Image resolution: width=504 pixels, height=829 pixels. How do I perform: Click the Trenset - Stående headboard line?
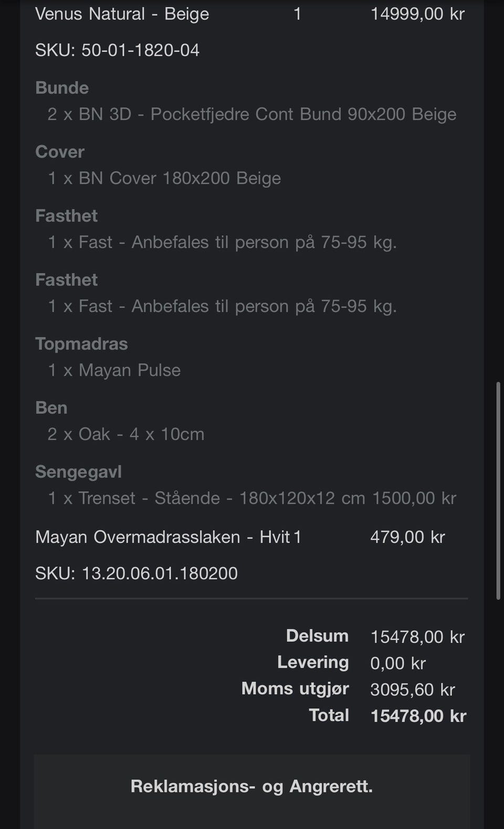click(251, 498)
